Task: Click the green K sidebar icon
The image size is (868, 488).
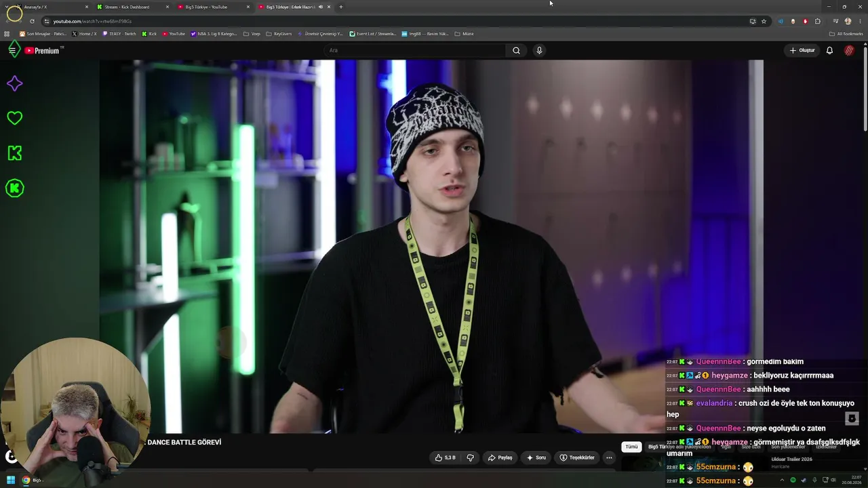Action: (14, 153)
